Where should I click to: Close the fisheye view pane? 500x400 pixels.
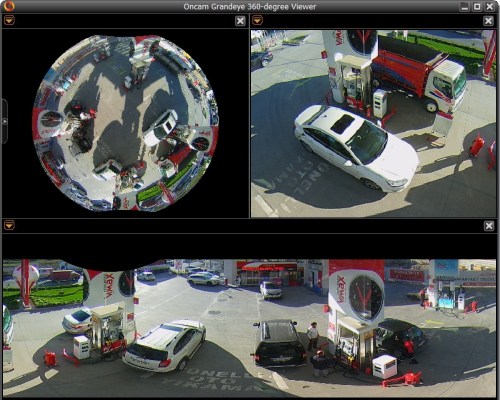pyautogui.click(x=240, y=21)
